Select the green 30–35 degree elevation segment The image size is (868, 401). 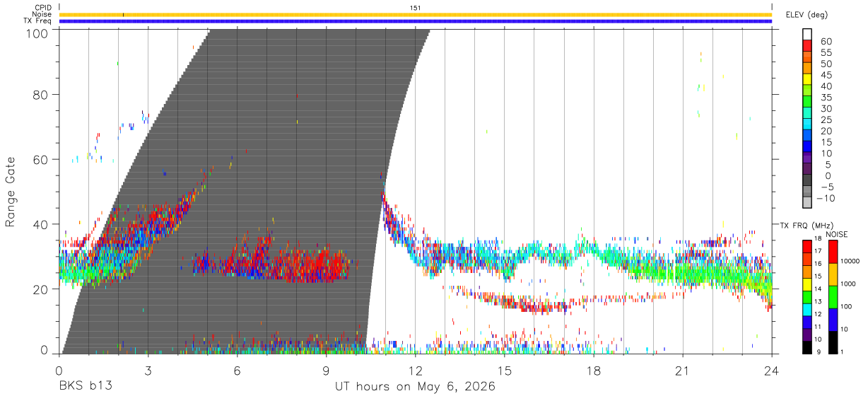(807, 101)
